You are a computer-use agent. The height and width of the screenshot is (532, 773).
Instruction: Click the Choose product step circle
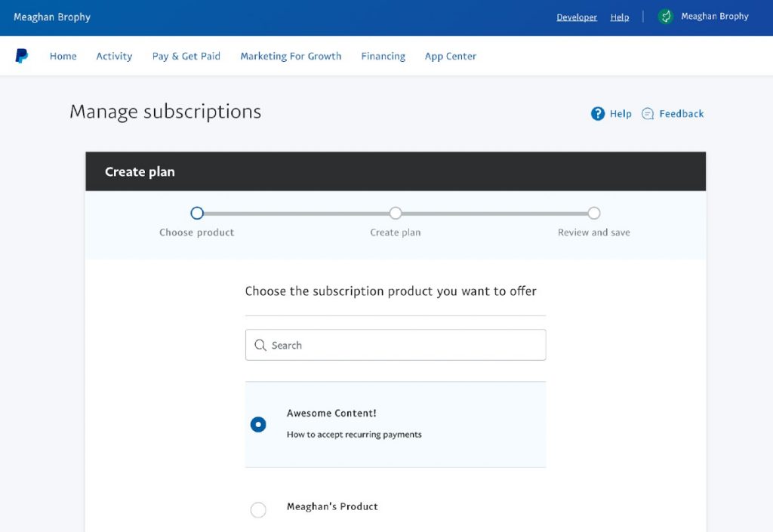[x=197, y=213]
